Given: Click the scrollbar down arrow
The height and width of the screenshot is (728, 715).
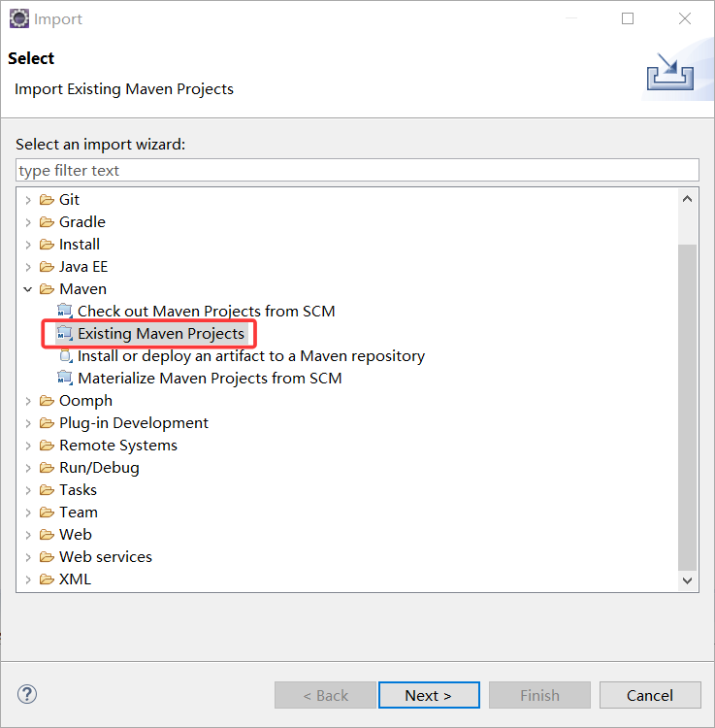Looking at the screenshot, I should [x=688, y=580].
